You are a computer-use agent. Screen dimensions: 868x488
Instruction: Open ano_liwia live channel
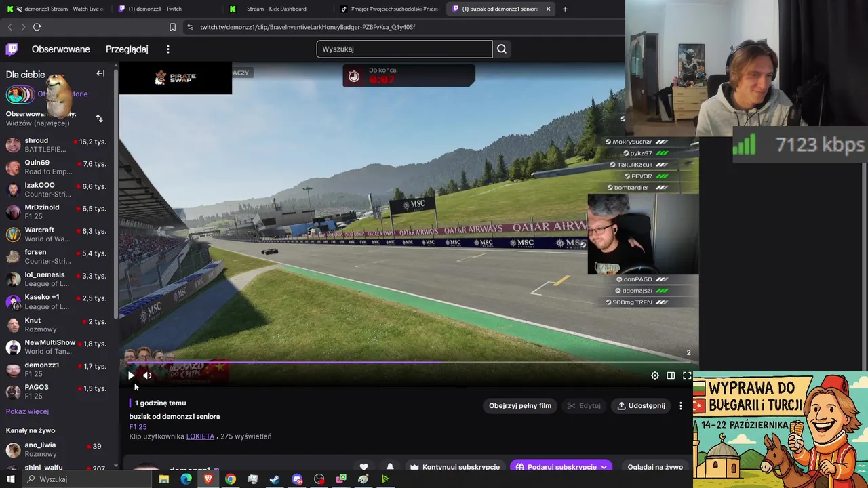click(x=58, y=449)
